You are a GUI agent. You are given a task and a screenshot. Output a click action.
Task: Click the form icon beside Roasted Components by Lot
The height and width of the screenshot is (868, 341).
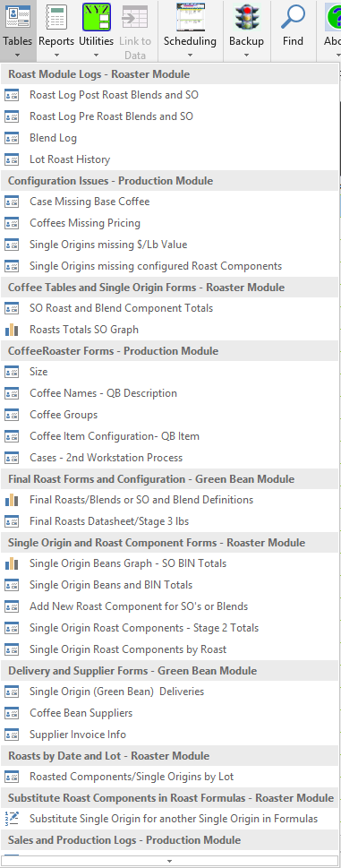(12, 778)
